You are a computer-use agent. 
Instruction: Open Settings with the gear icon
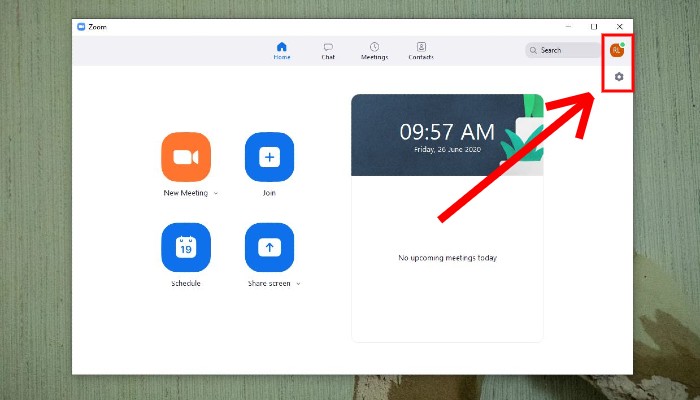619,77
